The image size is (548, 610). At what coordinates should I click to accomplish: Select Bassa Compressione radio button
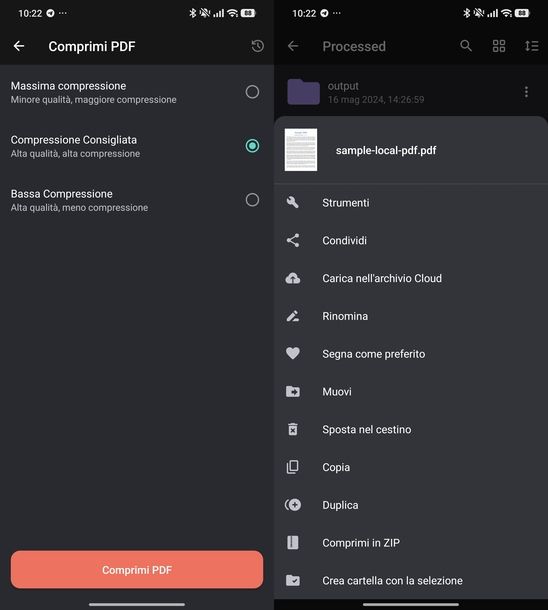[x=252, y=200]
